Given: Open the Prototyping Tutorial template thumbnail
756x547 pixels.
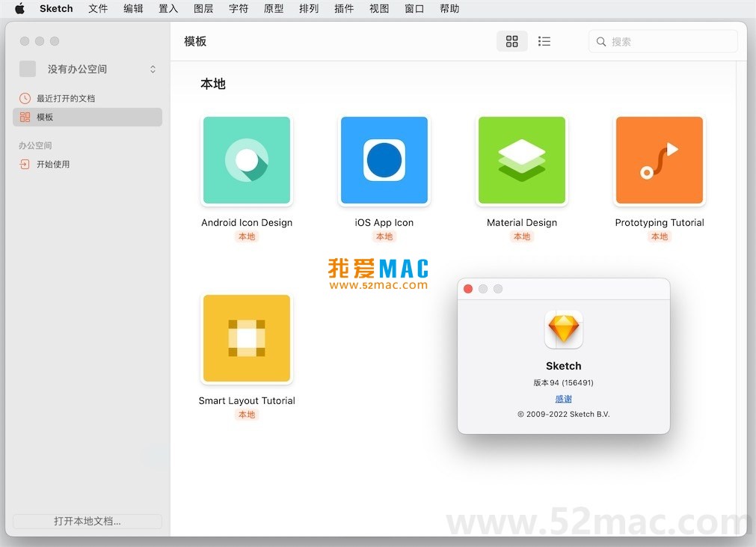Looking at the screenshot, I should pyautogui.click(x=660, y=160).
